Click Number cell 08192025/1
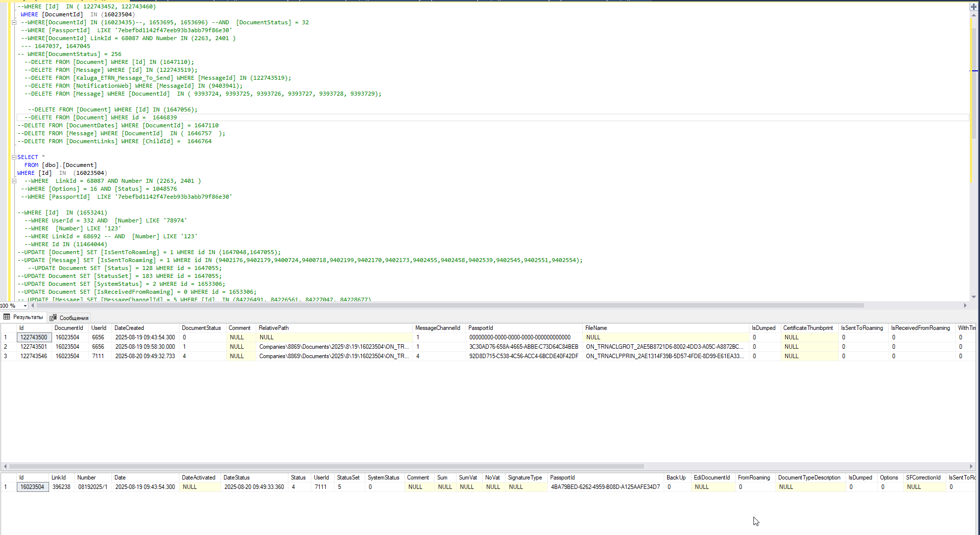 93,487
